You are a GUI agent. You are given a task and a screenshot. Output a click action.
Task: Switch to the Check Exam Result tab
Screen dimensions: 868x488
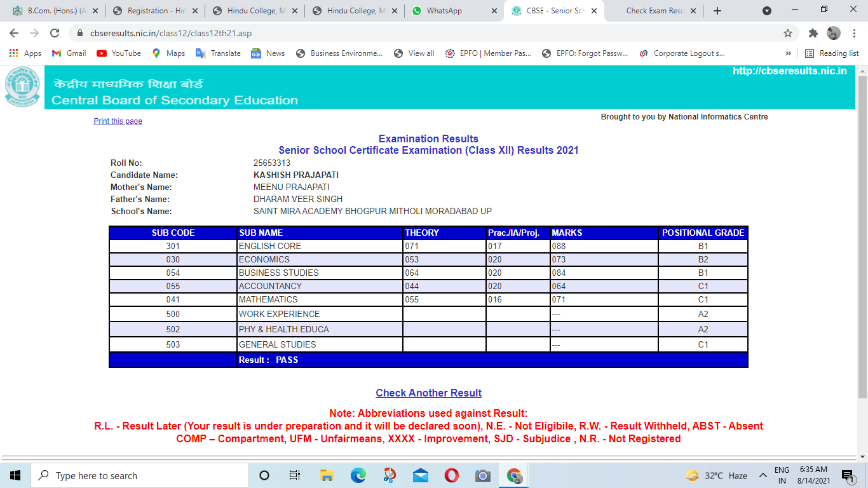tap(654, 11)
